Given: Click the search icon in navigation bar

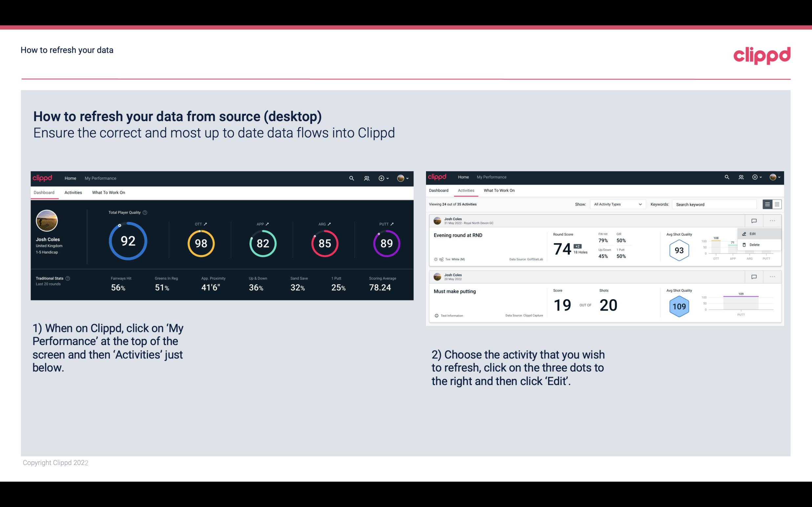Looking at the screenshot, I should [351, 178].
